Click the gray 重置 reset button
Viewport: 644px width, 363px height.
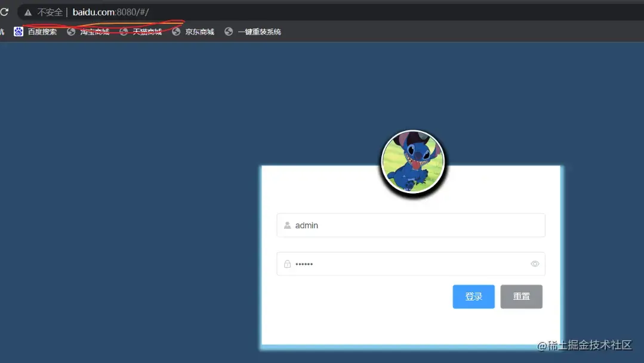tap(521, 297)
